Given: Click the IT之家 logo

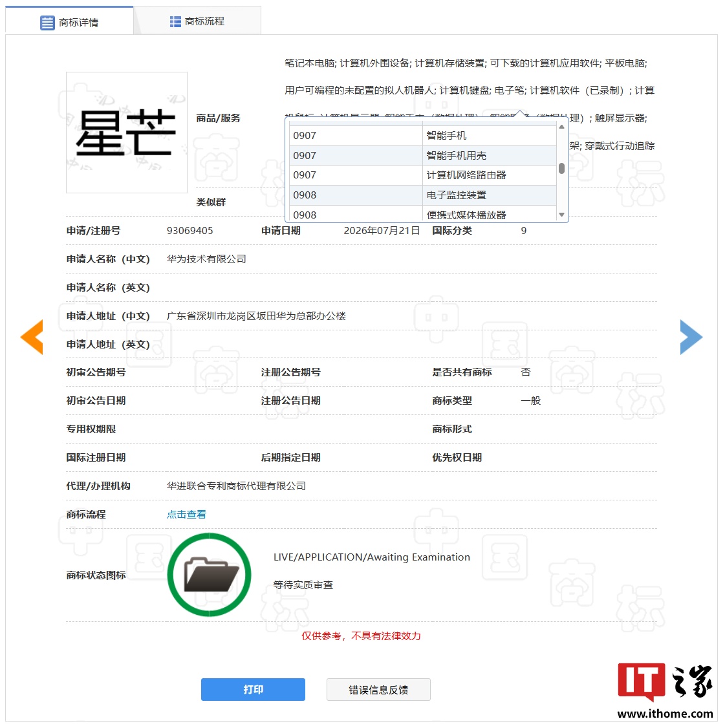Looking at the screenshot, I should pyautogui.click(x=665, y=683).
